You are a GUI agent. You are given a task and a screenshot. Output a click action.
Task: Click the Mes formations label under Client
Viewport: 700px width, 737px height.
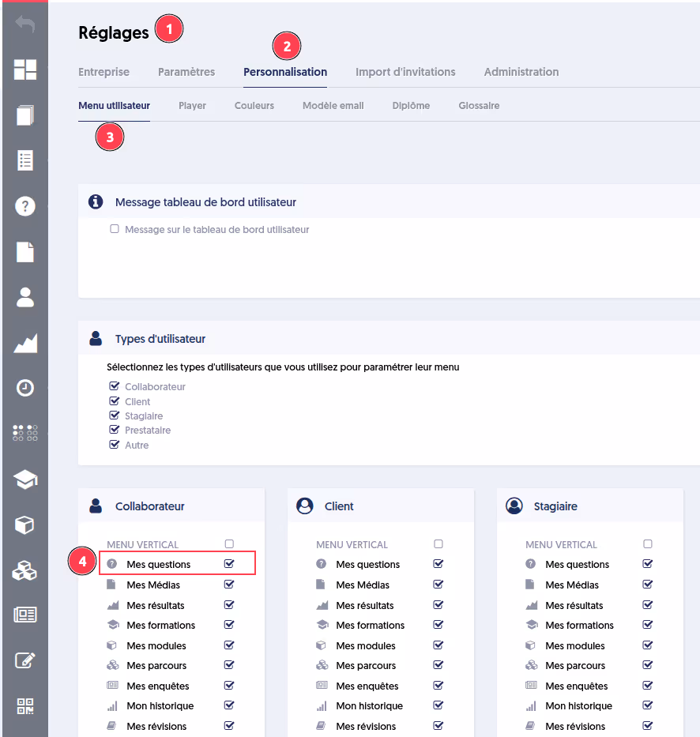pyautogui.click(x=371, y=625)
